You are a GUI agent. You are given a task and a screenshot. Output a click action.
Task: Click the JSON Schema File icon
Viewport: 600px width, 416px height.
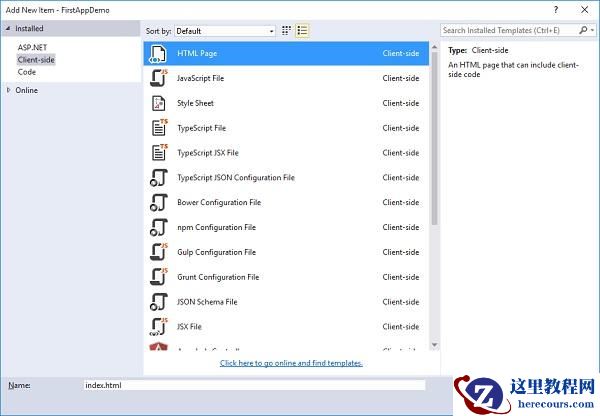[158, 302]
